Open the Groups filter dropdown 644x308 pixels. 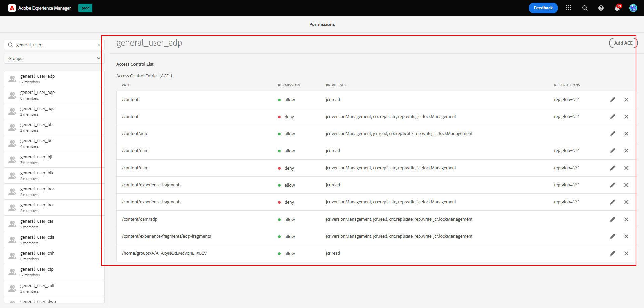[53, 58]
